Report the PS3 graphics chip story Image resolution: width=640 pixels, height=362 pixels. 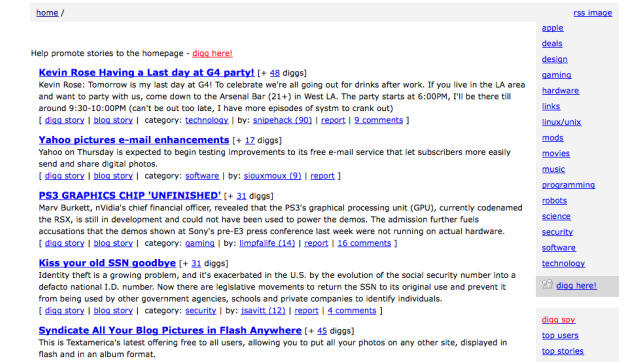point(316,243)
